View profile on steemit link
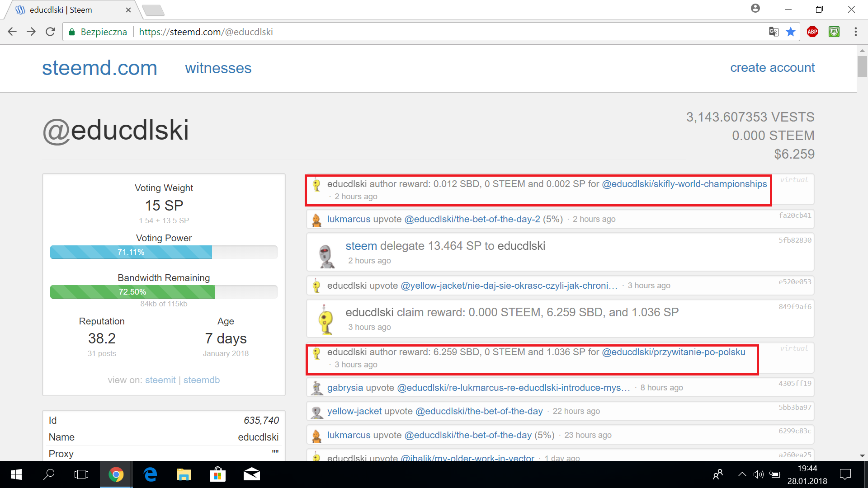This screenshot has height=488, width=868. [160, 380]
